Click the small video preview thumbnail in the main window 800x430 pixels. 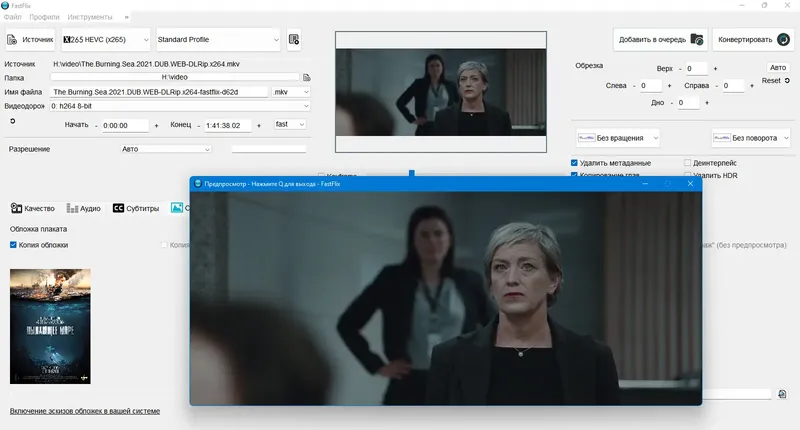click(441, 92)
